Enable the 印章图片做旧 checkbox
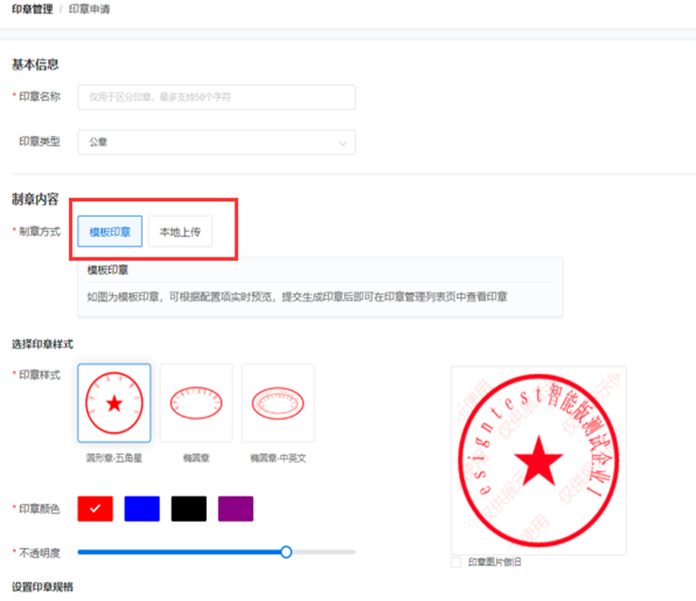 point(457,562)
